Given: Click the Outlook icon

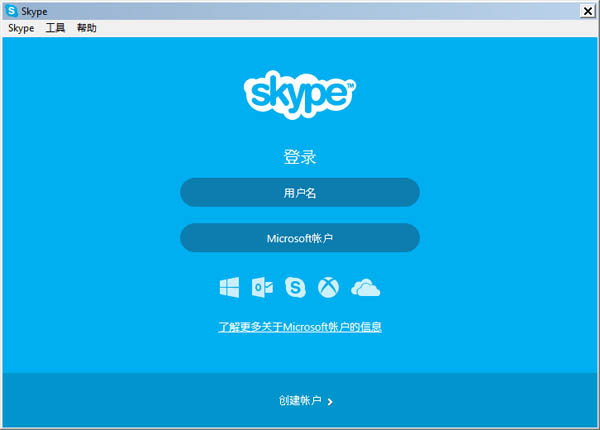Looking at the screenshot, I should (262, 287).
